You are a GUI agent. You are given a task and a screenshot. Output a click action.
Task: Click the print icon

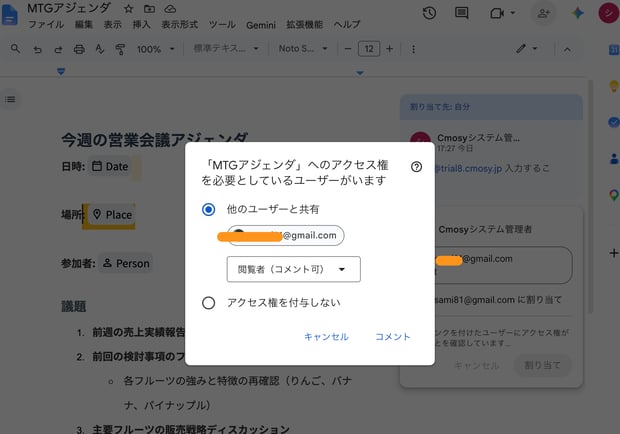click(x=79, y=49)
